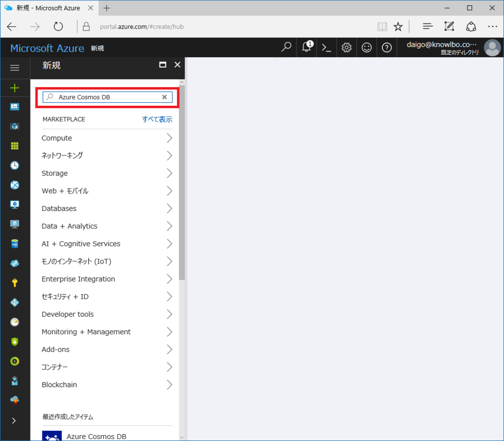Open the Web Note pen icon

(449, 27)
